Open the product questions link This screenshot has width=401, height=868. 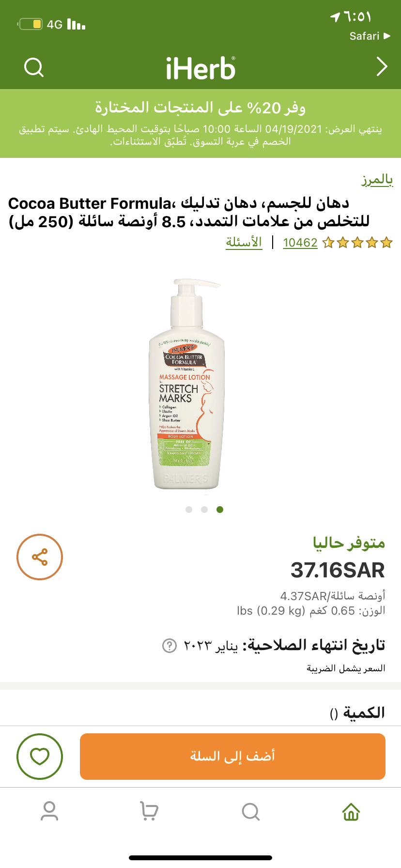pyautogui.click(x=244, y=242)
